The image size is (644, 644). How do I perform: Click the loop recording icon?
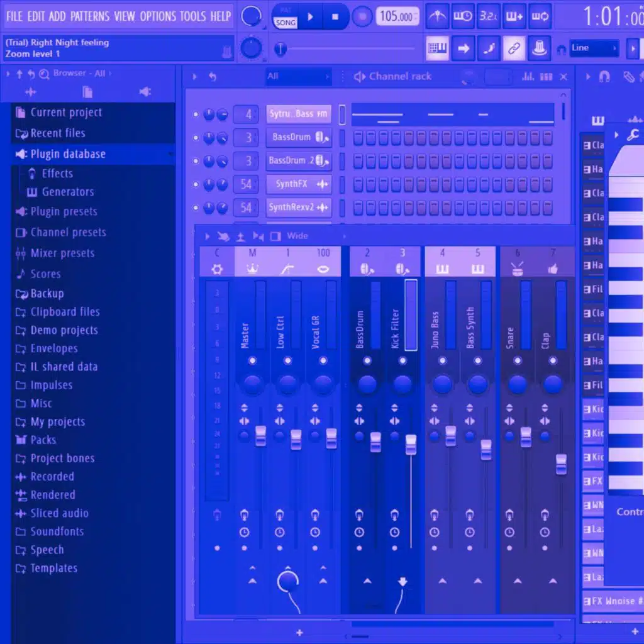click(x=540, y=16)
